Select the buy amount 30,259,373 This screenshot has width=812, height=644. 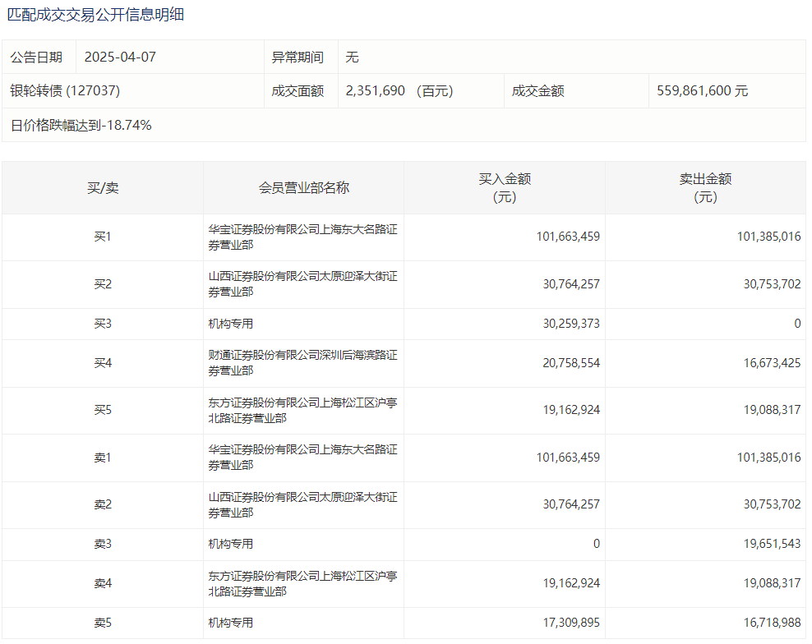(570, 324)
